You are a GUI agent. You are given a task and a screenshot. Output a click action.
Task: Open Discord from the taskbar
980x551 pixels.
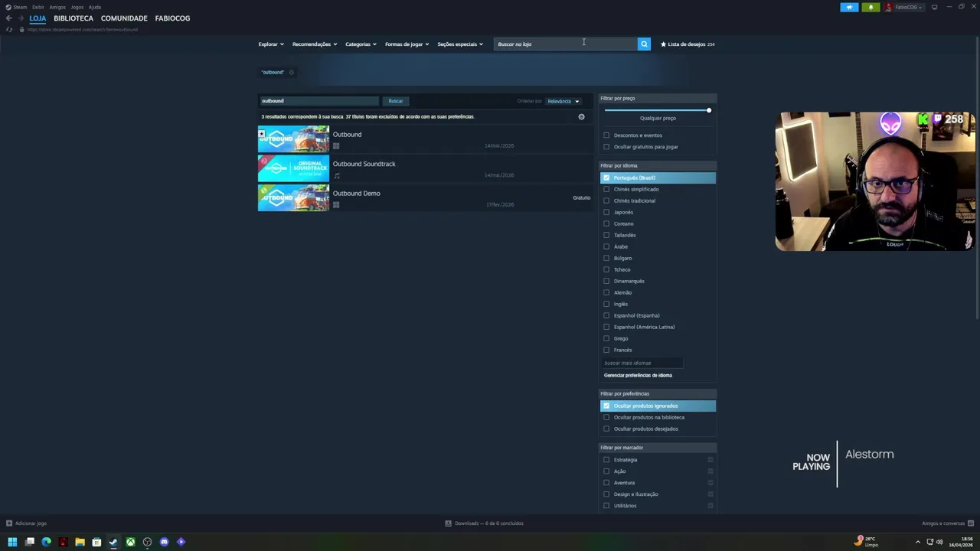164,542
